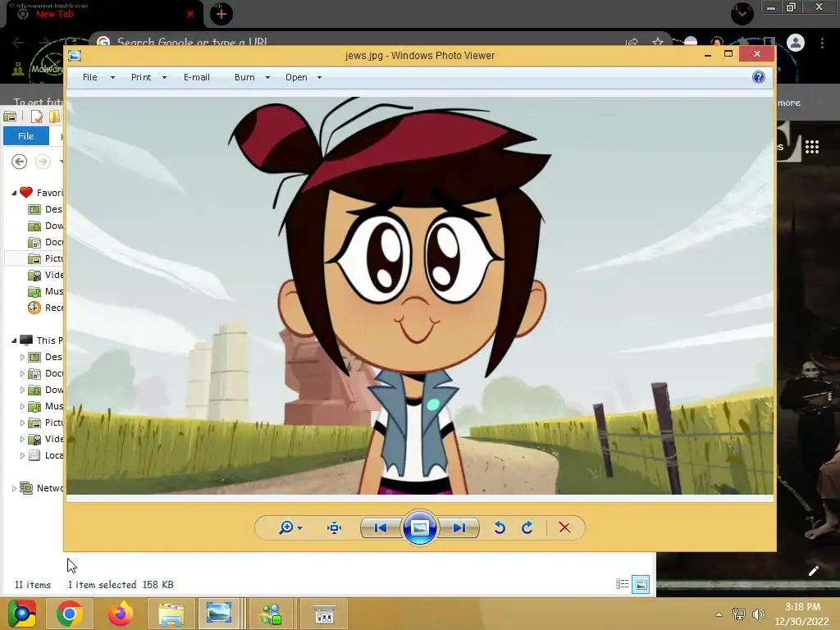Go to the next image
The image size is (840, 630).
(x=459, y=527)
